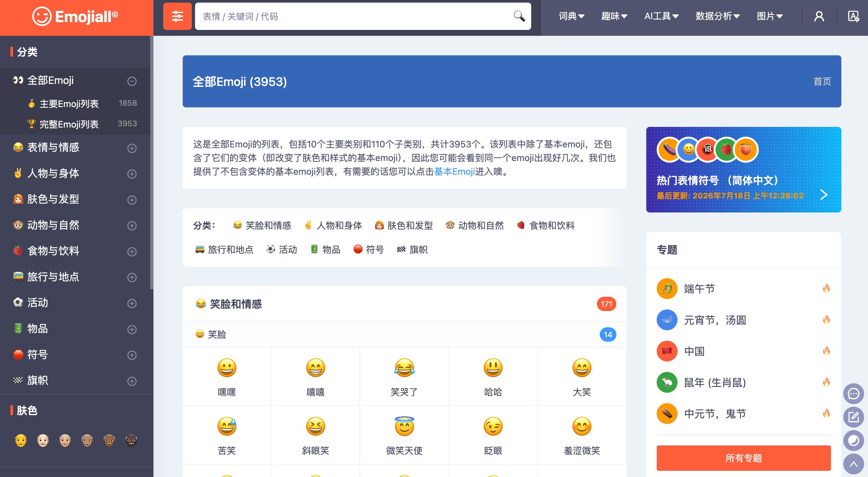The width and height of the screenshot is (868, 477).
Task: Click the 所有专题 button
Action: 743,458
